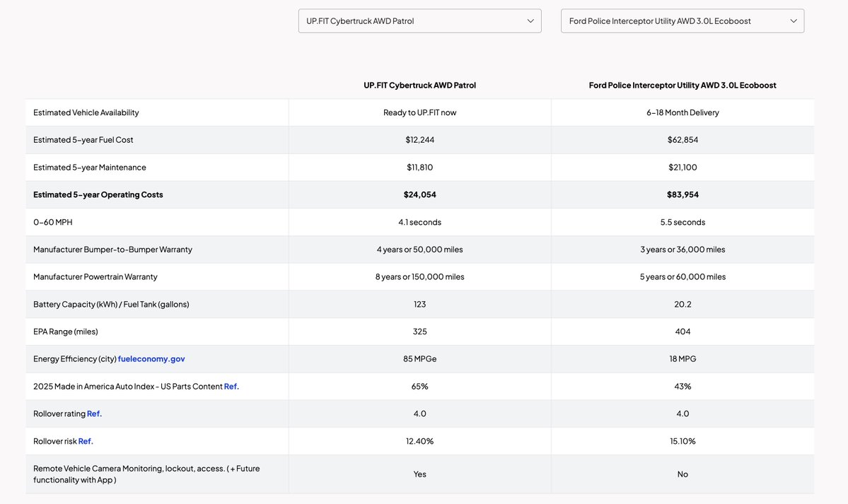Click the 15.10% rollover risk value
Screen dimensions: 848x504
pos(683,441)
